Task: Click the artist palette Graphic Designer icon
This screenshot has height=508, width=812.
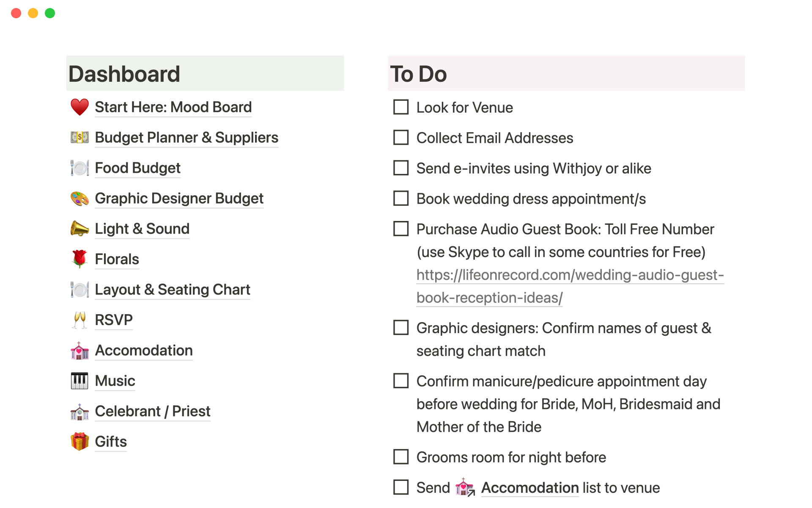Action: point(80,199)
